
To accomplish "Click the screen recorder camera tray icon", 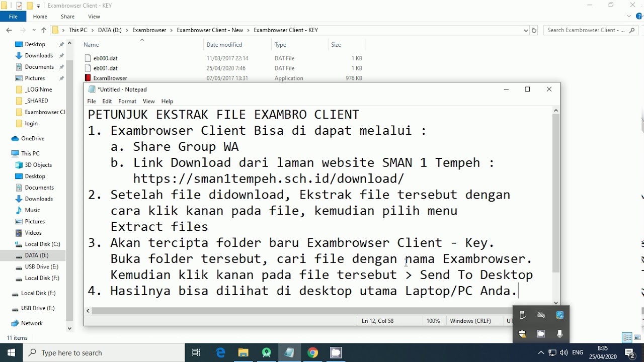I will click(x=541, y=334).
